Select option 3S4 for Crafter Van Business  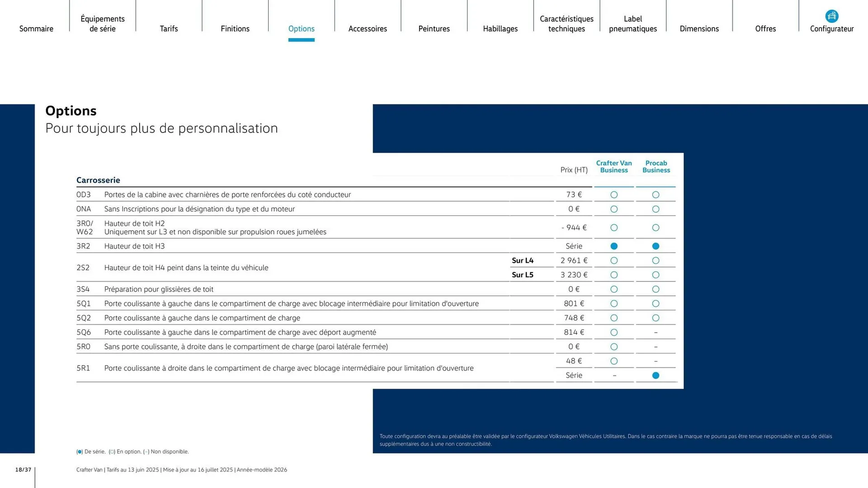(613, 289)
